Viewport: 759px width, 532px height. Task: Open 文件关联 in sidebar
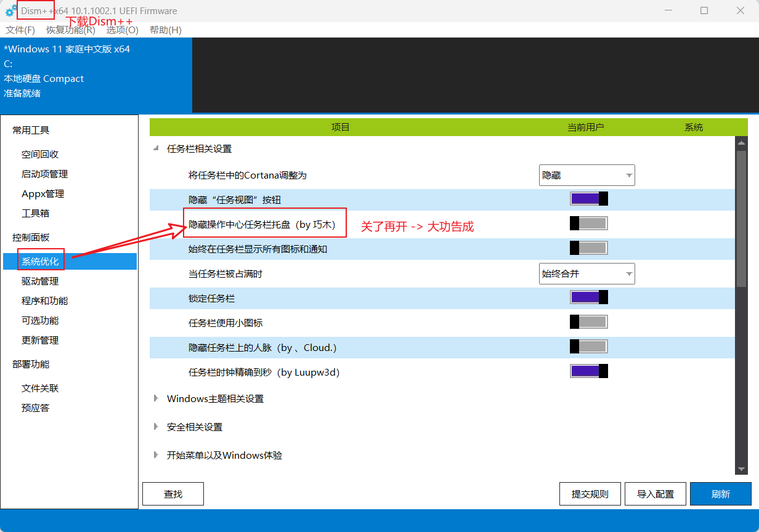click(40, 388)
